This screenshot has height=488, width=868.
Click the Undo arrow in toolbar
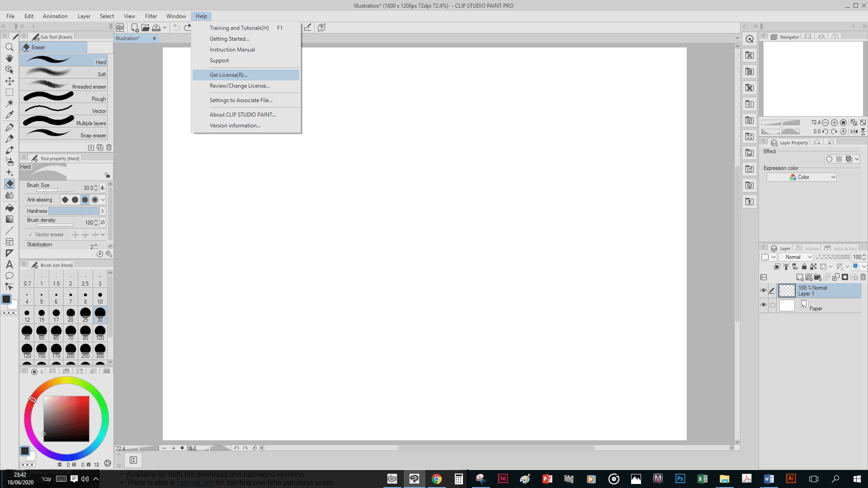177,28
